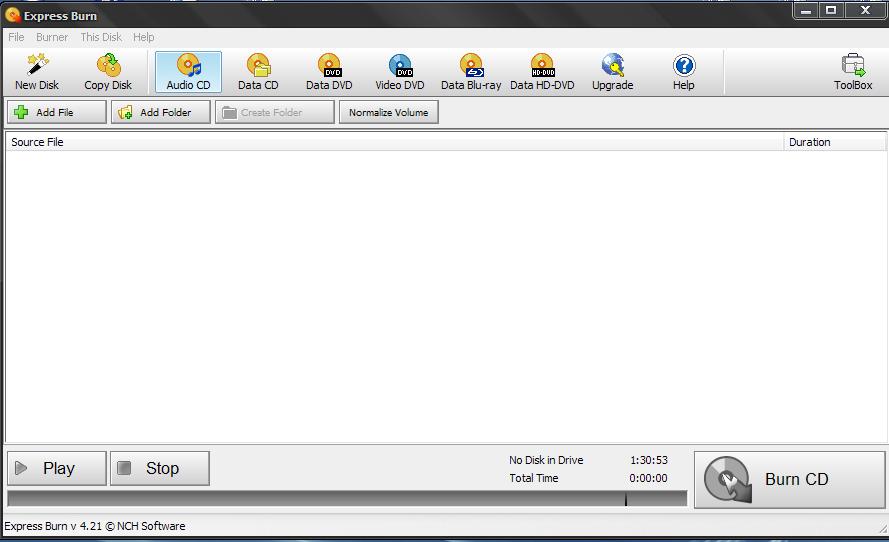889x542 pixels.
Task: Add File to the audio list
Action: tap(57, 112)
